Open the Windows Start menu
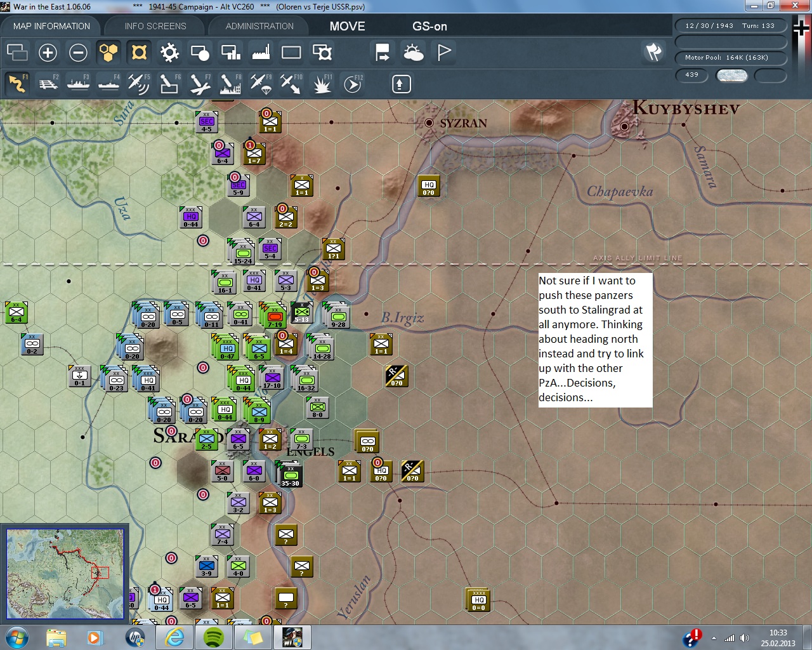 pyautogui.click(x=16, y=637)
